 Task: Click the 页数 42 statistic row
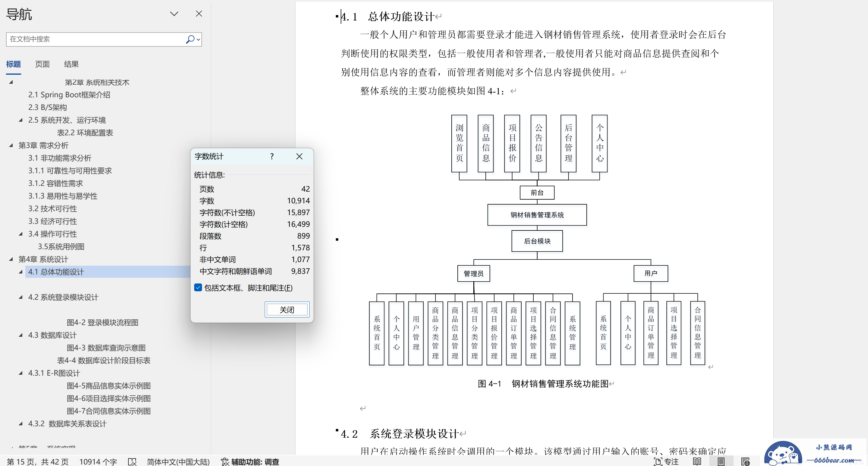pos(254,189)
